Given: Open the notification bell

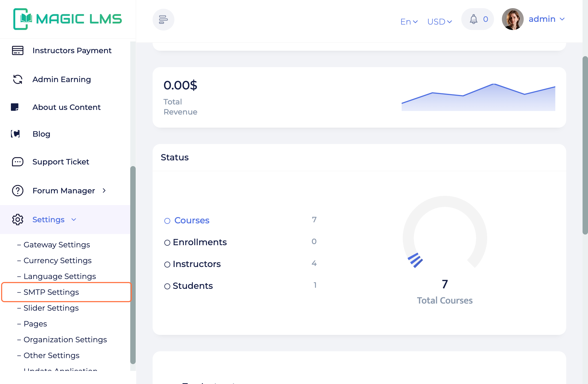Looking at the screenshot, I should 474,19.
